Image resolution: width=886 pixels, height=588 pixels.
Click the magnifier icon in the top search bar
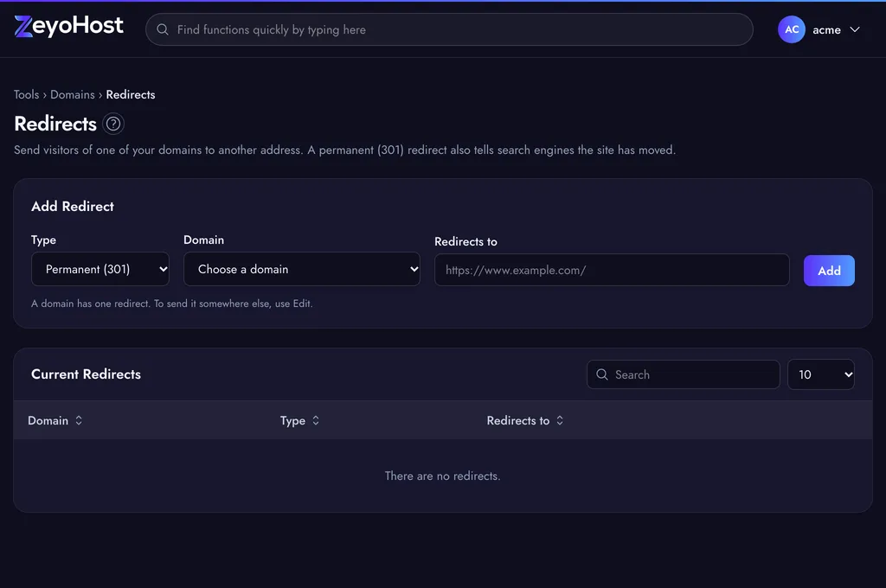pyautogui.click(x=163, y=29)
